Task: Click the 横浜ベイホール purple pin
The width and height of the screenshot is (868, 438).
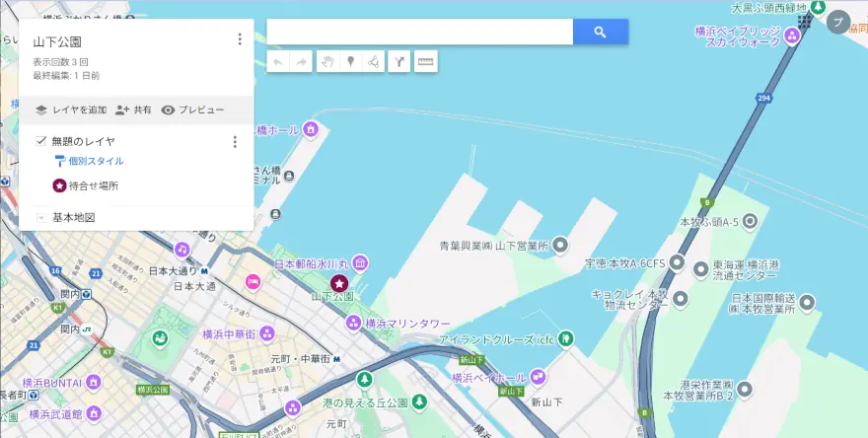Action: [538, 378]
